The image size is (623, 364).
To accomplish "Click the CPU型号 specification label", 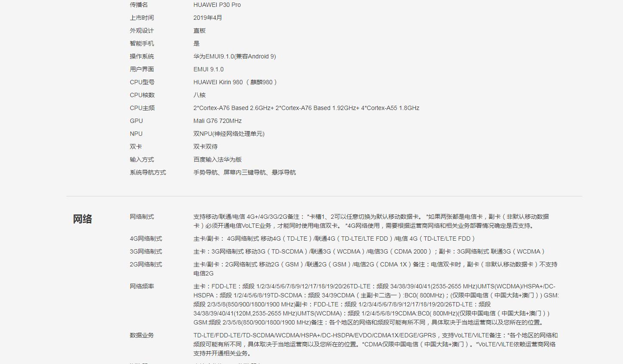I will coord(141,82).
